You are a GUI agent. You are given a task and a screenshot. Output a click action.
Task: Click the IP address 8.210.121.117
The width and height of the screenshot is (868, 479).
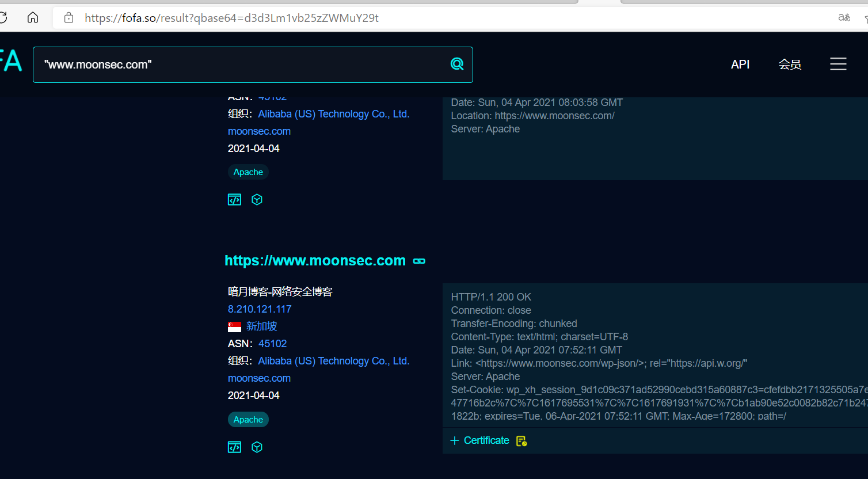click(x=260, y=309)
